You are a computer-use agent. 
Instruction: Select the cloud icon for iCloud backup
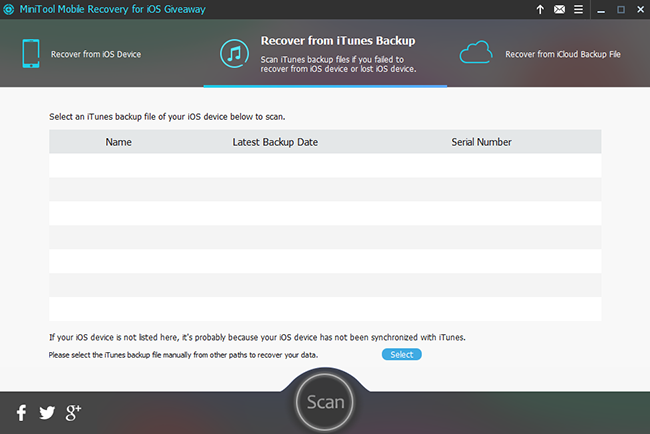click(x=476, y=52)
